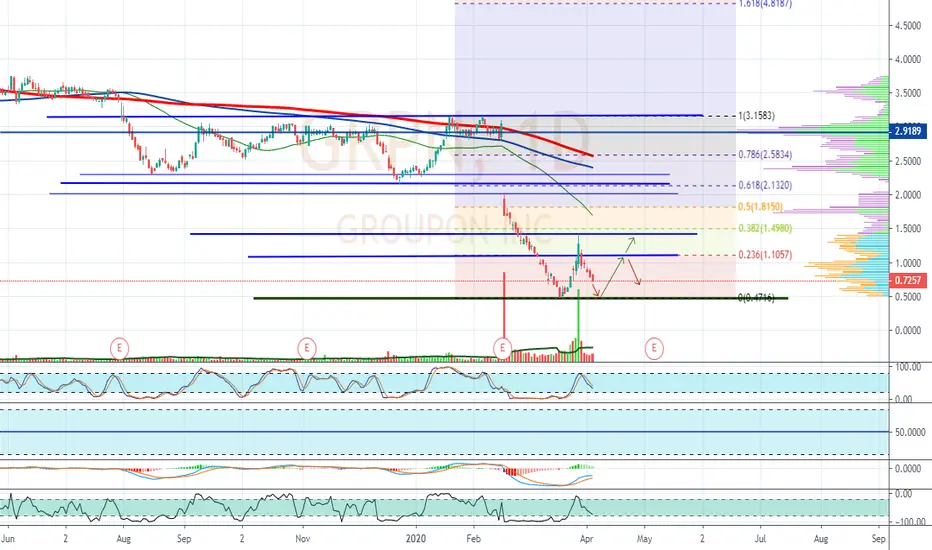Open the upcoming earnings 'E' marker near May
This screenshot has width=932, height=550.
point(654,348)
